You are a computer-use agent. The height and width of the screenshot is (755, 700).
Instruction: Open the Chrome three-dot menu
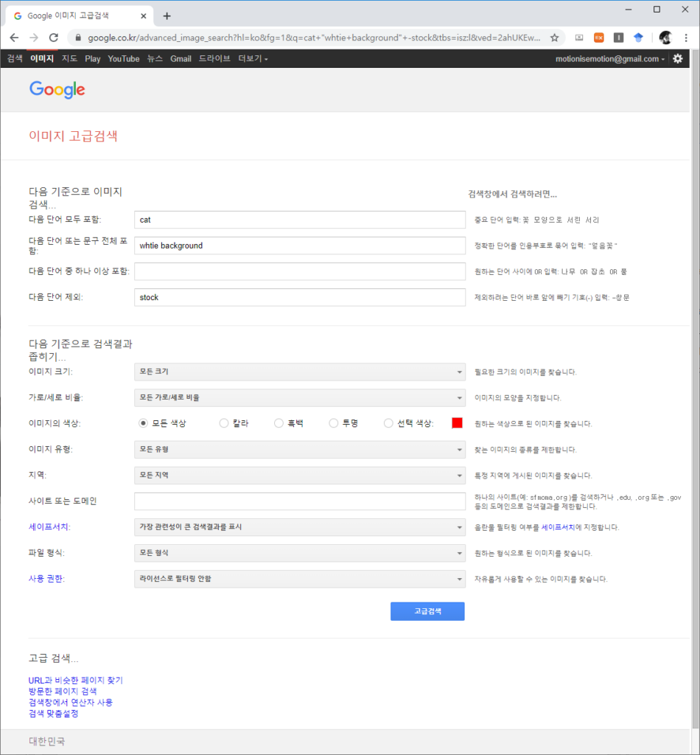coord(686,38)
